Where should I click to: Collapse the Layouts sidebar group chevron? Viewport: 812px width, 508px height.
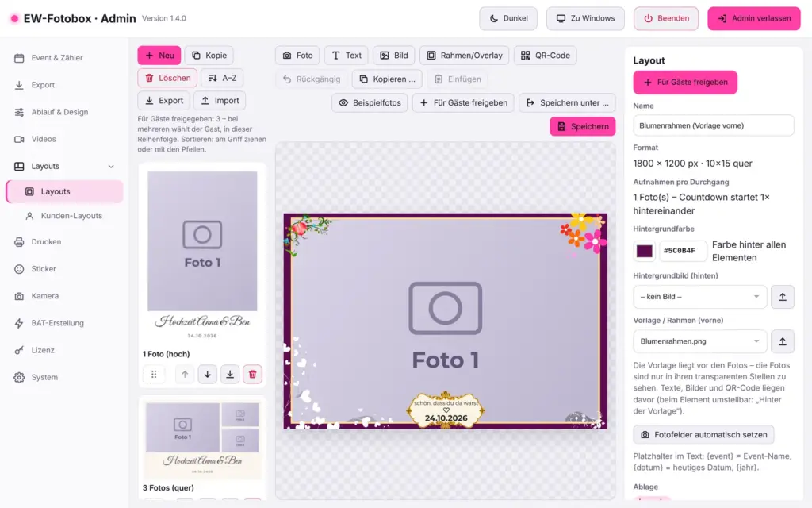coord(111,167)
